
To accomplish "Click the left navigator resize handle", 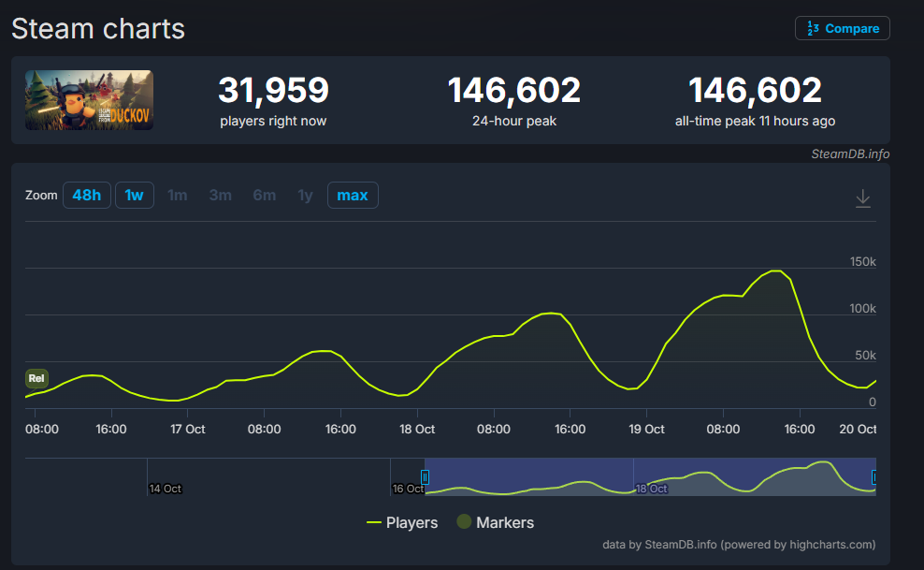I will (x=426, y=477).
